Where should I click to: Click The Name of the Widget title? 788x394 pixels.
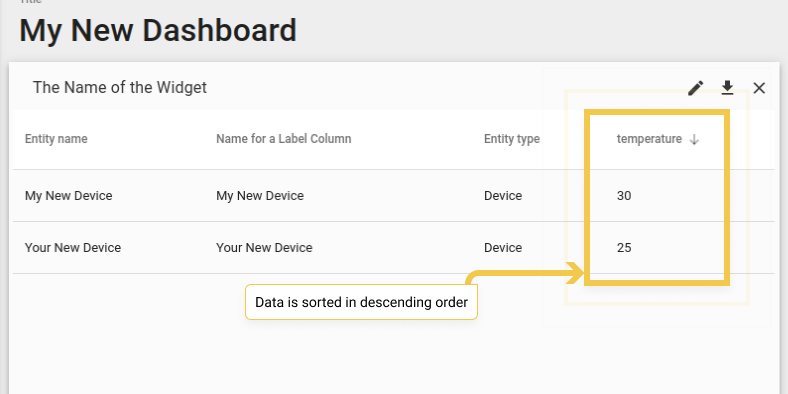120,87
